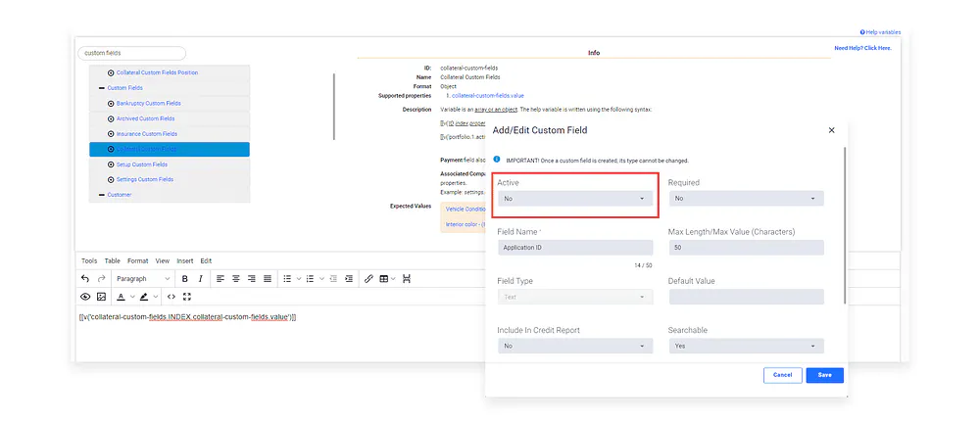The height and width of the screenshot is (422, 980).
Task: Open the Table menu
Action: point(113,261)
